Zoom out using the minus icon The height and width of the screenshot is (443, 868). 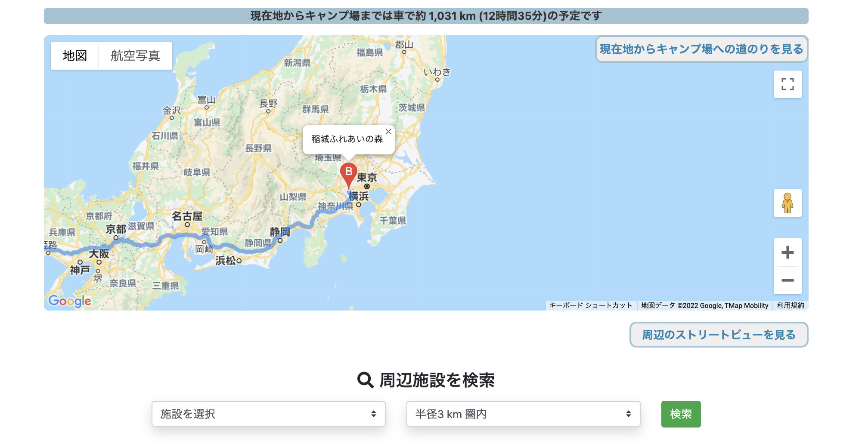[787, 280]
